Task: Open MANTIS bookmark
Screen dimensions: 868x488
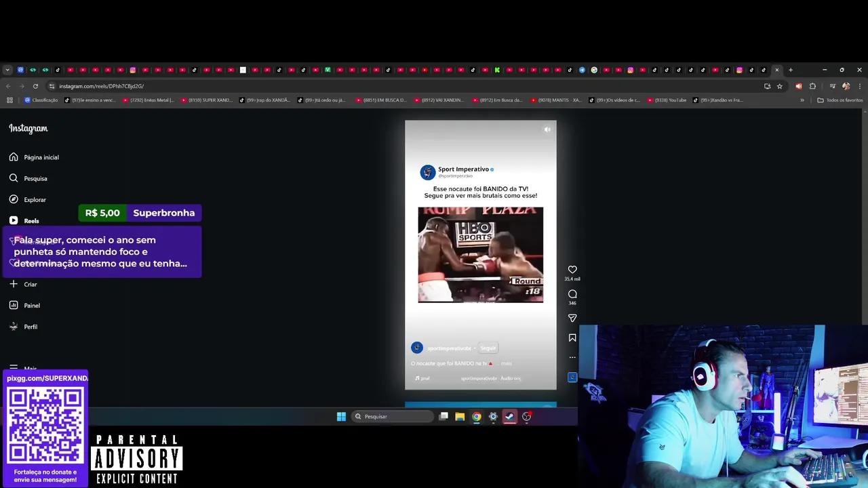Action: point(556,100)
